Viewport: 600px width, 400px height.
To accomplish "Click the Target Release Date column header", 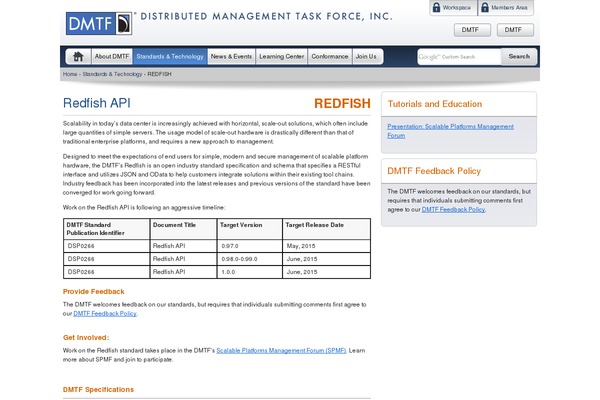I will [326, 229].
